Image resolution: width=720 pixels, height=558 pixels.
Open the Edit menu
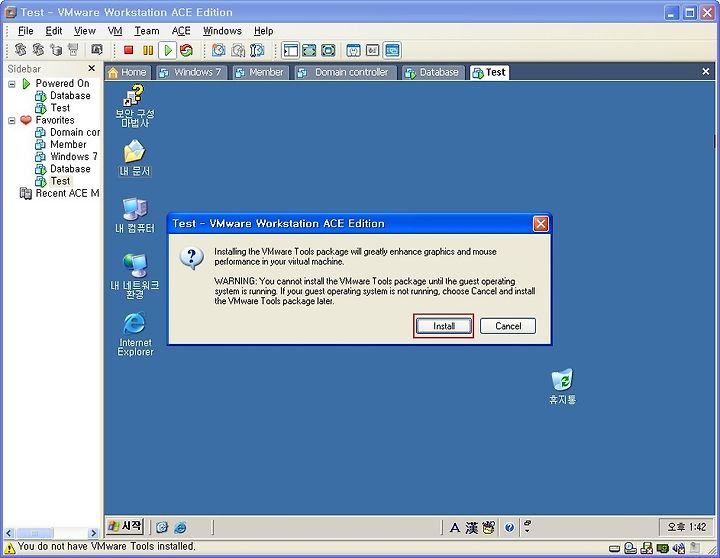[54, 31]
